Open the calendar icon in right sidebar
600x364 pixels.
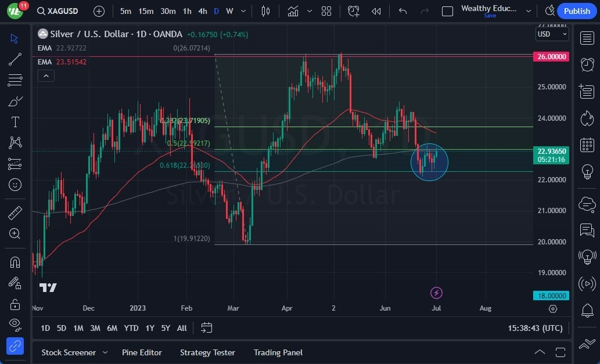(x=587, y=145)
